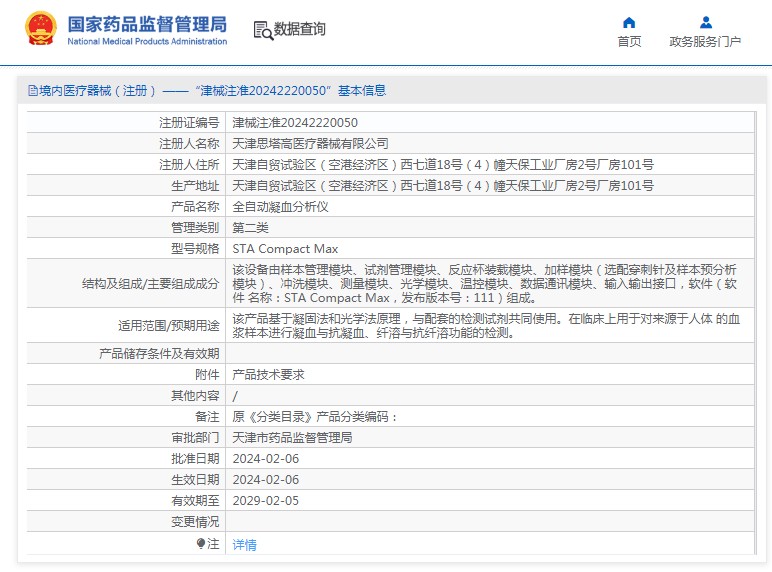
Task: Click the product name 全自动凝血分析仪
Action: 280,207
